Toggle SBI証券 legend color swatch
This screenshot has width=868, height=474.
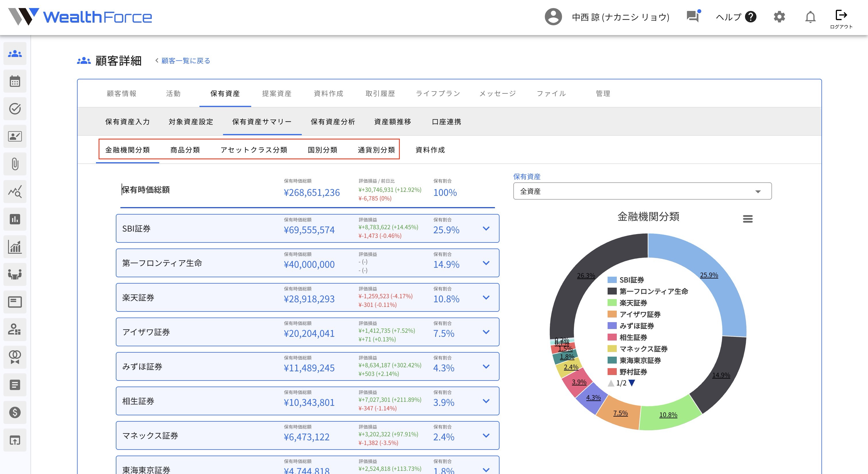click(x=612, y=280)
